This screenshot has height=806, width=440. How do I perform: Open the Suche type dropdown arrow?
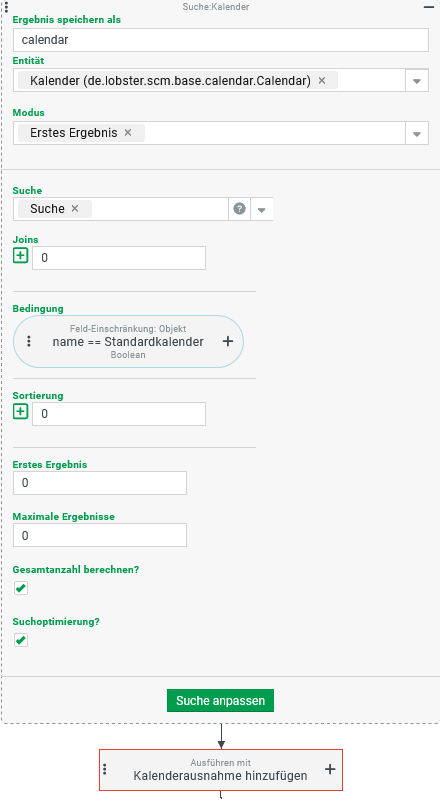point(262,209)
